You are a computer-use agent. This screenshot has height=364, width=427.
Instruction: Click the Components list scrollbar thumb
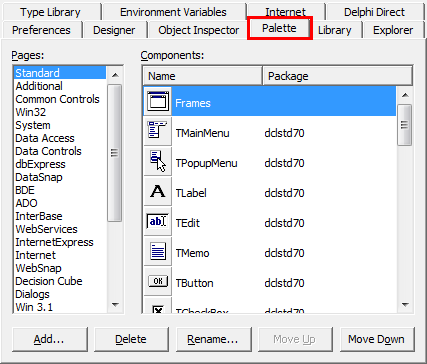point(405,125)
